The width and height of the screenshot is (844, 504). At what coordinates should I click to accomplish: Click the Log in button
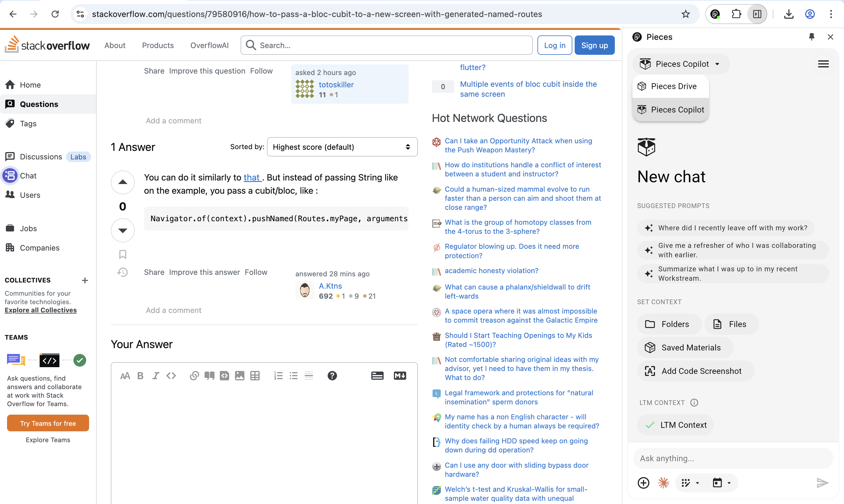pos(555,45)
